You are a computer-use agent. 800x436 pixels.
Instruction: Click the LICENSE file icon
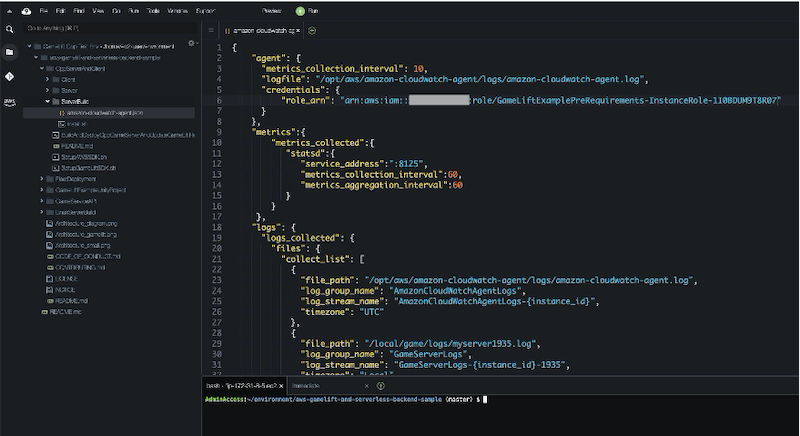49,278
